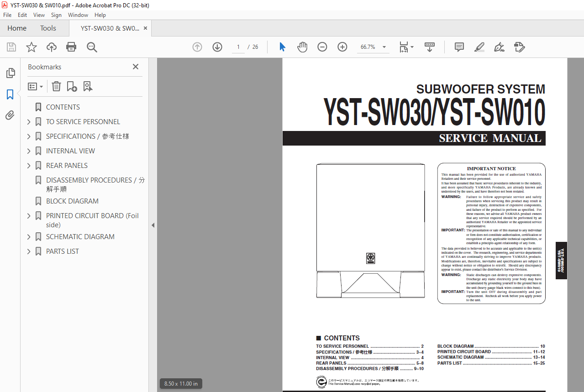584x392 pixels.
Task: Click the stamp tool icon
Action: click(519, 47)
